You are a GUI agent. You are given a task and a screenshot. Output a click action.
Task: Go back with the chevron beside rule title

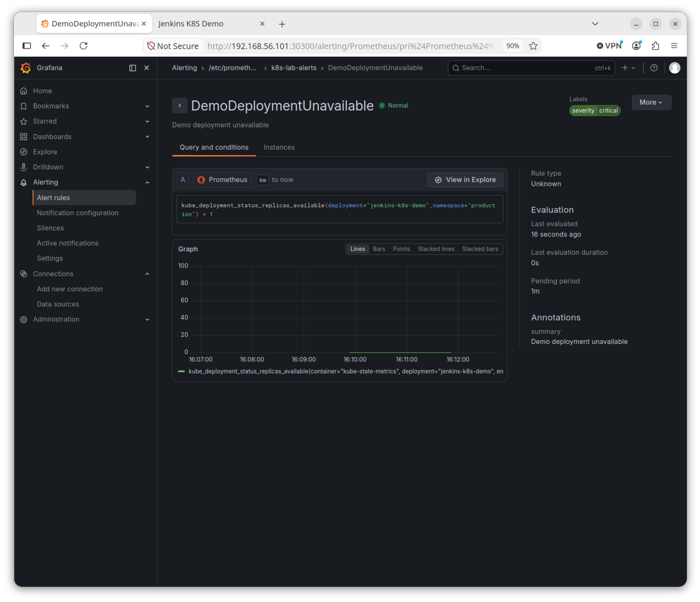point(180,105)
